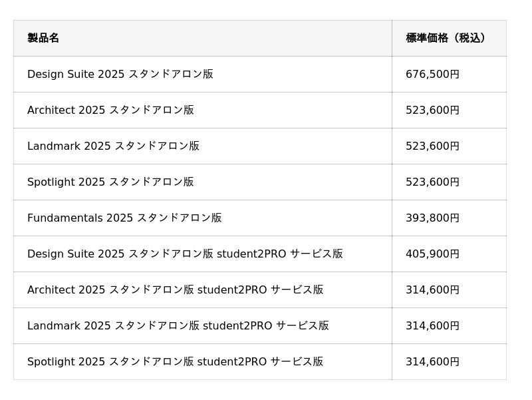Select Spotlight 2025 スタンドアロン版 product name

pos(110,182)
